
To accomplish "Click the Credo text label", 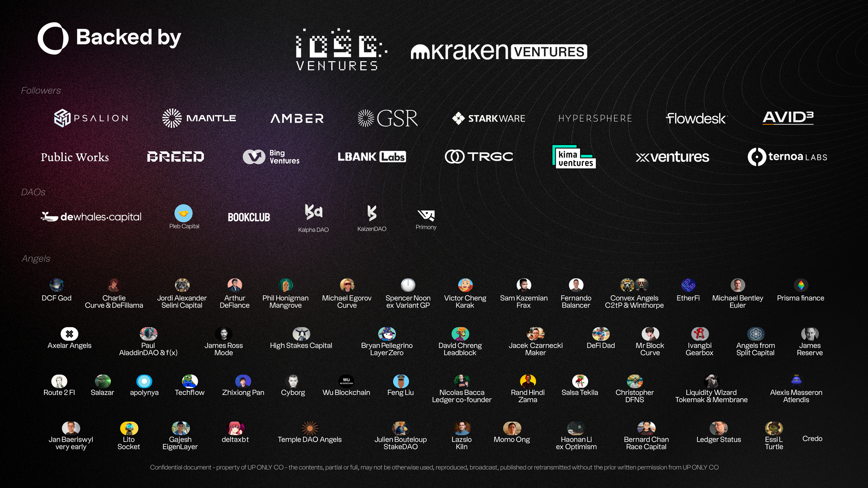I will [812, 439].
